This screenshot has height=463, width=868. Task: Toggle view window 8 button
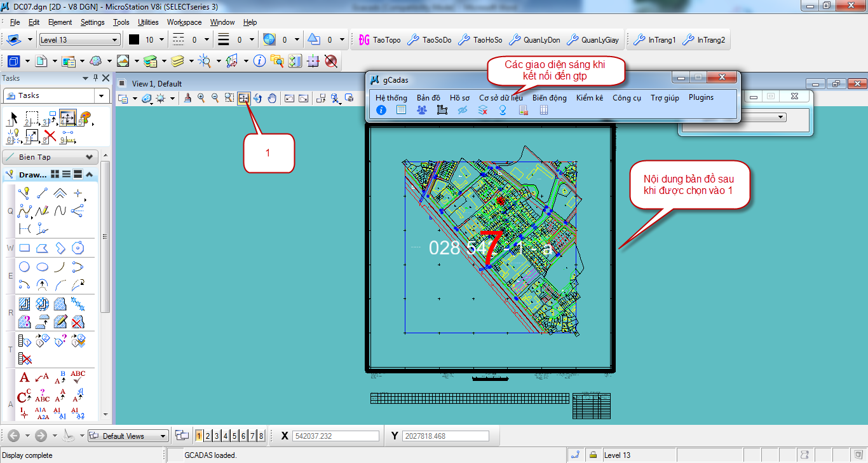(x=261, y=436)
